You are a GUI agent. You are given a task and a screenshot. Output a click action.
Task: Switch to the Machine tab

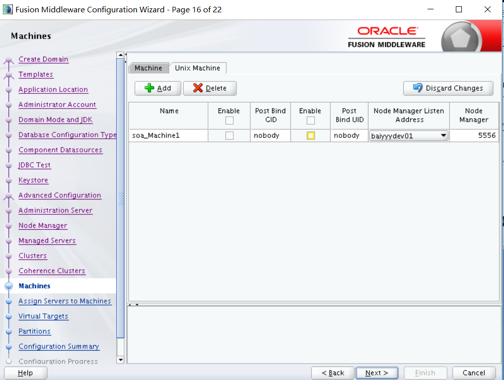point(148,68)
